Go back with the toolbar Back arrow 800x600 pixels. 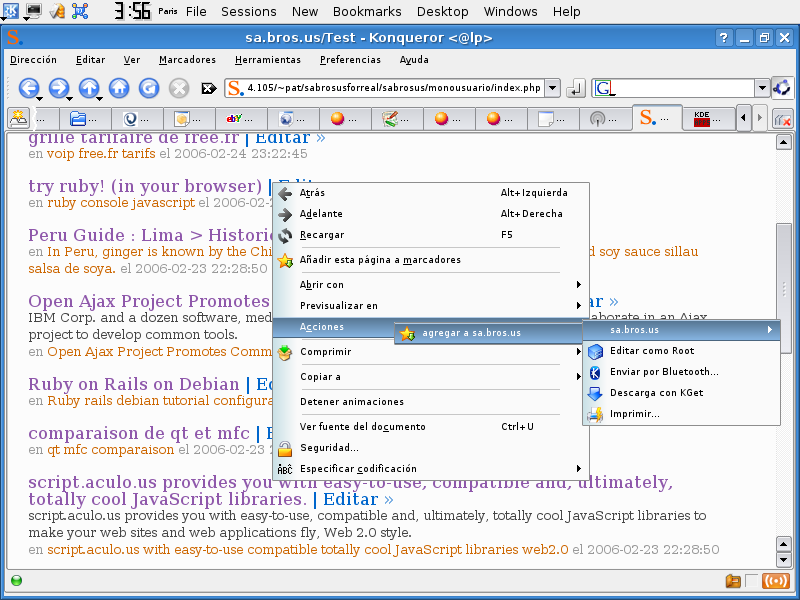coord(29,88)
